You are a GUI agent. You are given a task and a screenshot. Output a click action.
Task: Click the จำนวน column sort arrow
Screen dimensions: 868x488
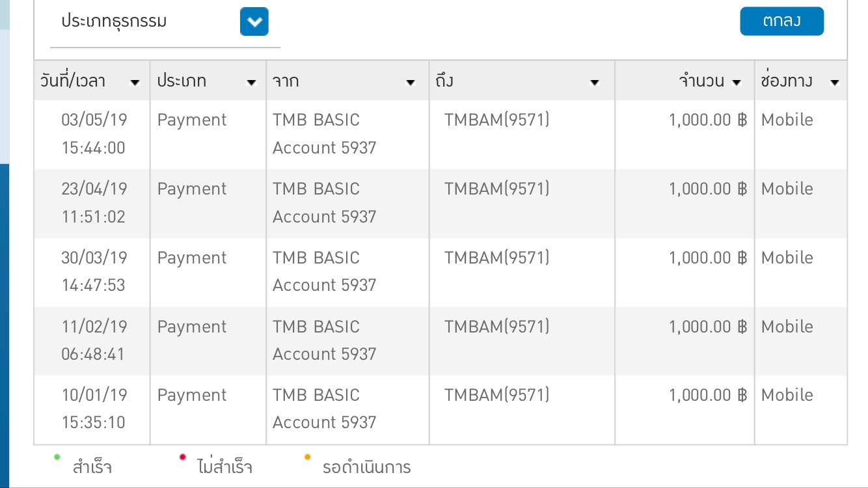pyautogui.click(x=737, y=83)
